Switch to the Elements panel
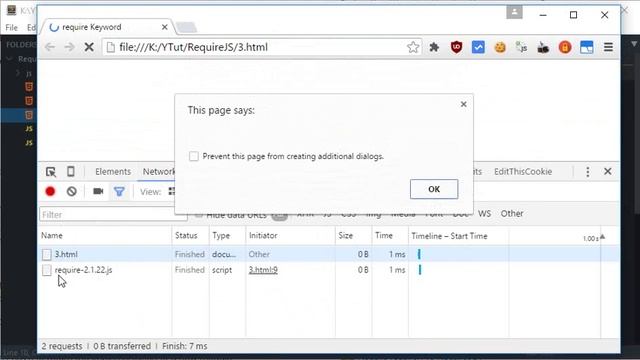The image size is (640, 360). (x=113, y=171)
